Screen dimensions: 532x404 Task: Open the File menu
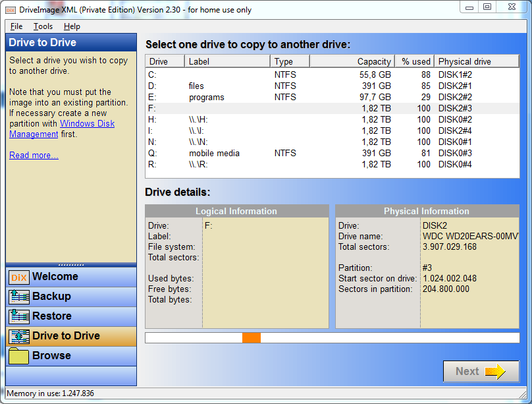tap(16, 26)
